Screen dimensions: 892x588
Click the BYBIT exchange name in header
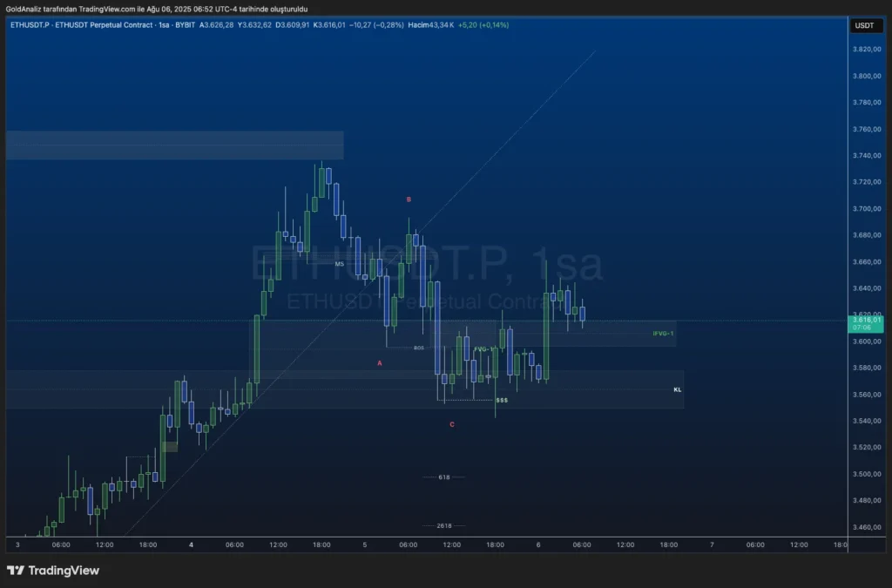(183, 25)
